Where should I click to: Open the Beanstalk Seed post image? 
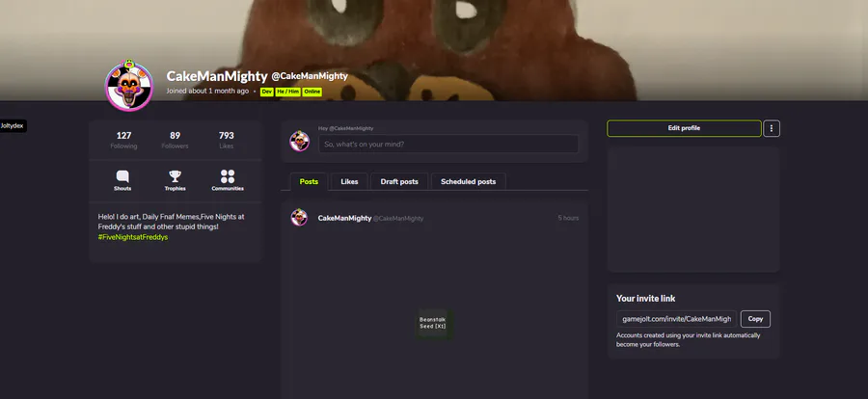[x=433, y=323]
